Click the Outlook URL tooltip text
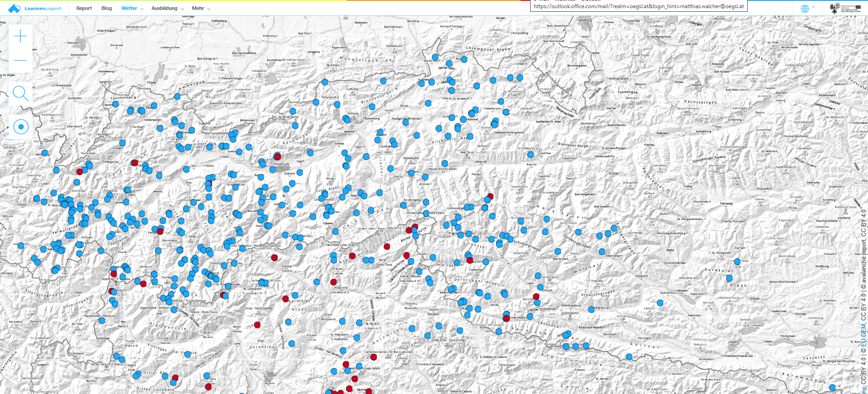The image size is (868, 394). click(x=638, y=6)
